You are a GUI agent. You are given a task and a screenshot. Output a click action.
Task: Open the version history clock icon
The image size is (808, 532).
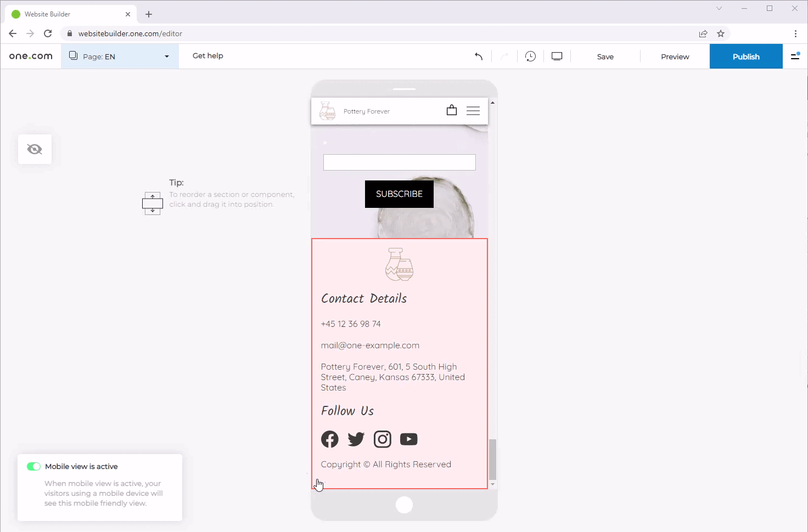[x=530, y=56]
